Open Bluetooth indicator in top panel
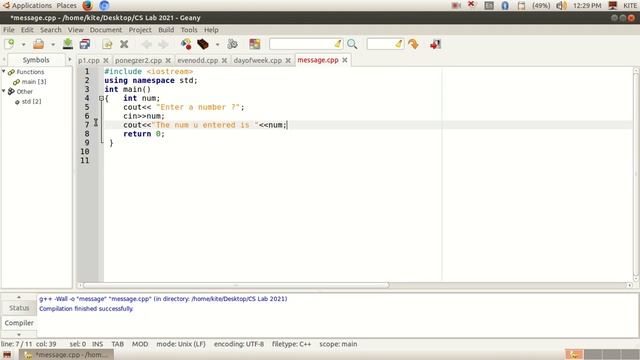640x360 pixels. [505, 6]
